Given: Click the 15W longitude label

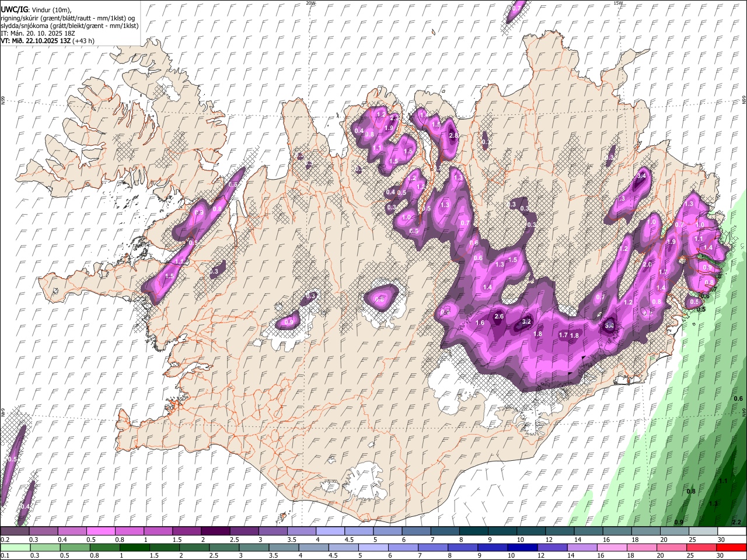Looking at the screenshot, I should point(618,3).
